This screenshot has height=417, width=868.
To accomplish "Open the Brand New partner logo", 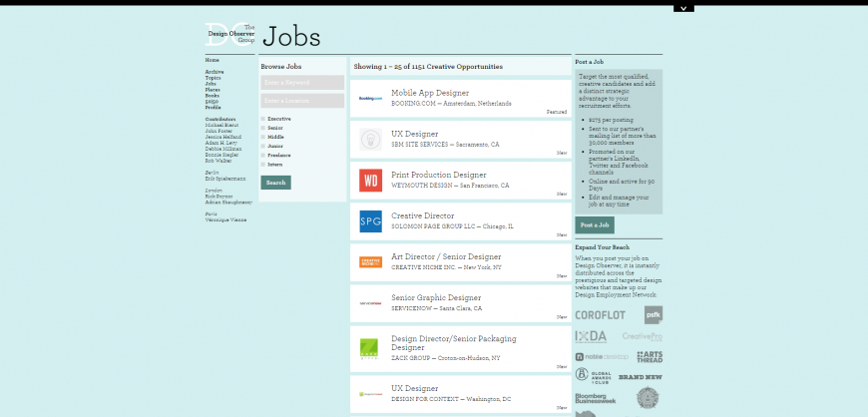I will pos(641,377).
